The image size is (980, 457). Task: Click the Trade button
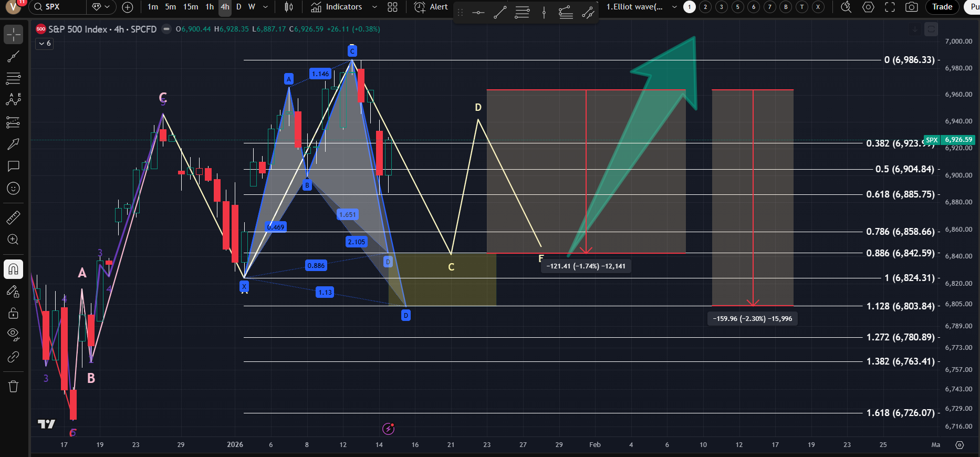point(942,7)
